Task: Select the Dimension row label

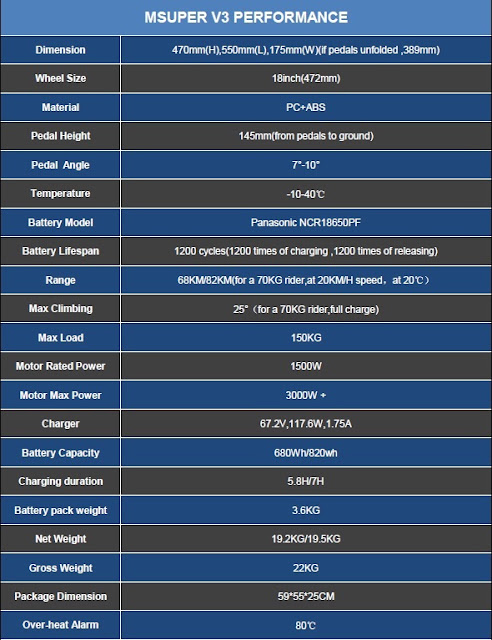Action: 60,50
